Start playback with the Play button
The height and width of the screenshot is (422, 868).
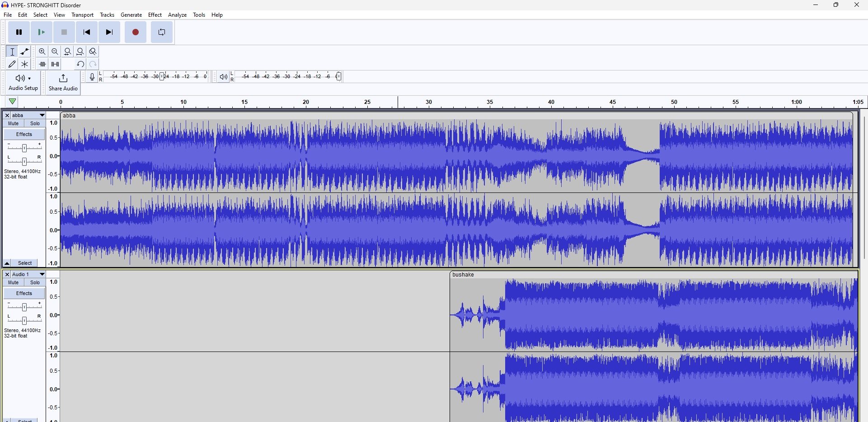(x=42, y=33)
